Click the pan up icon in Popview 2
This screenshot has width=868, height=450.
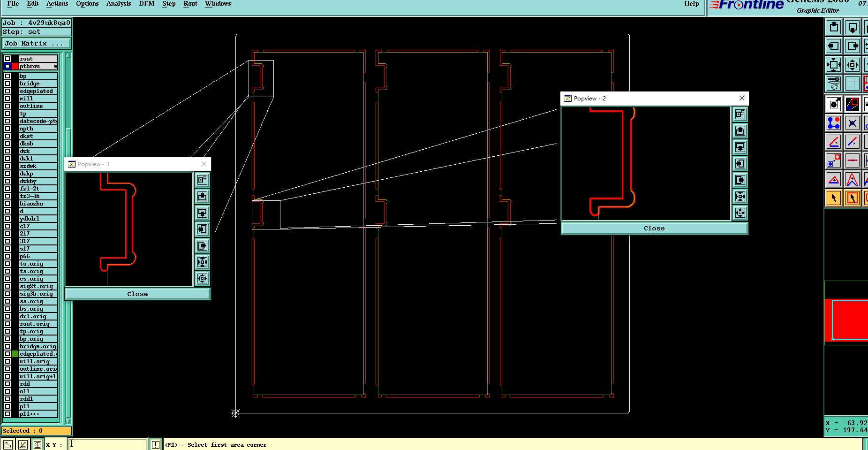tap(740, 130)
